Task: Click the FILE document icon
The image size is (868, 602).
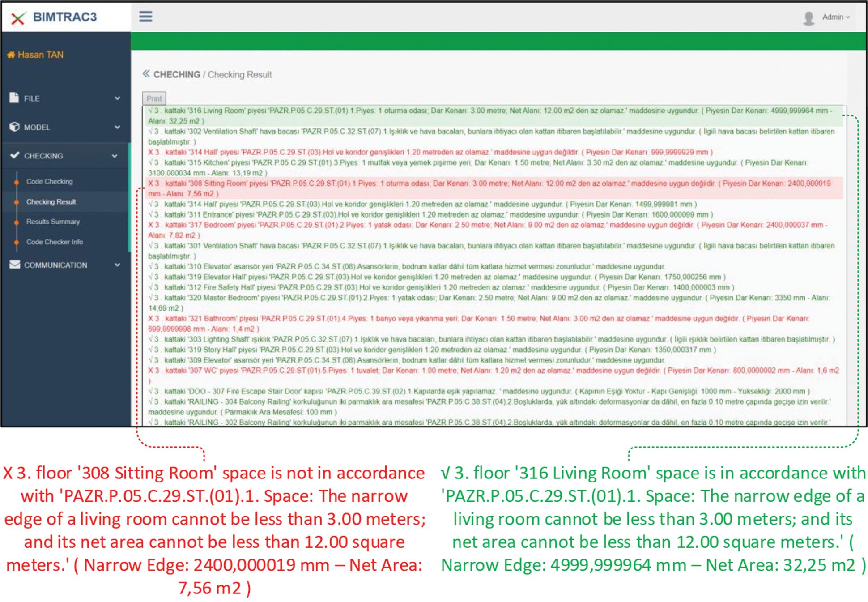Action: click(14, 98)
